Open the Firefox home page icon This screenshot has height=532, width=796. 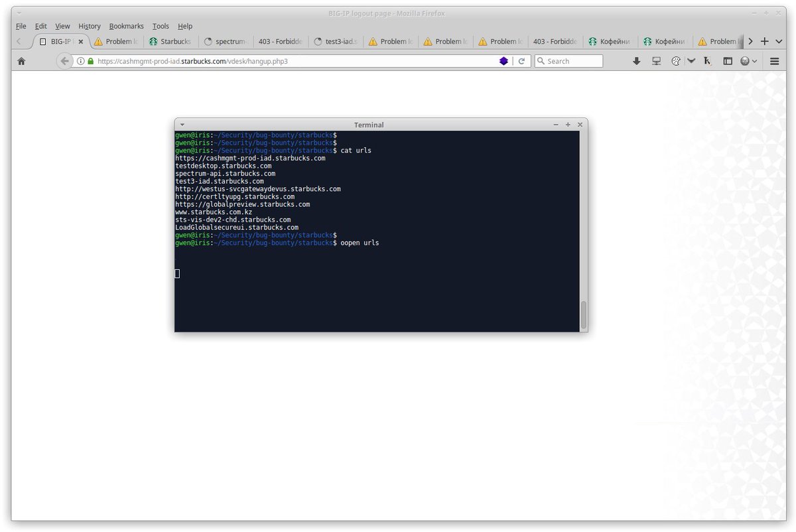(x=21, y=61)
